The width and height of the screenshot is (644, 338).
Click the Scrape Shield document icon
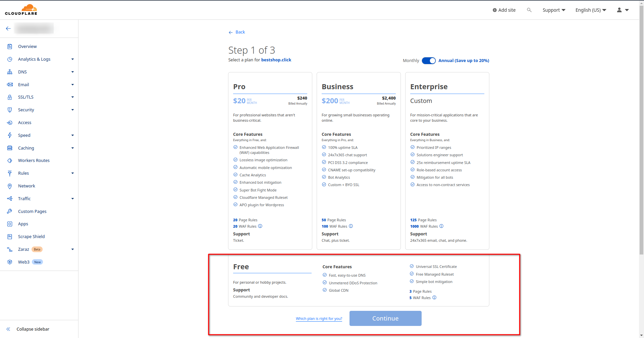click(10, 237)
